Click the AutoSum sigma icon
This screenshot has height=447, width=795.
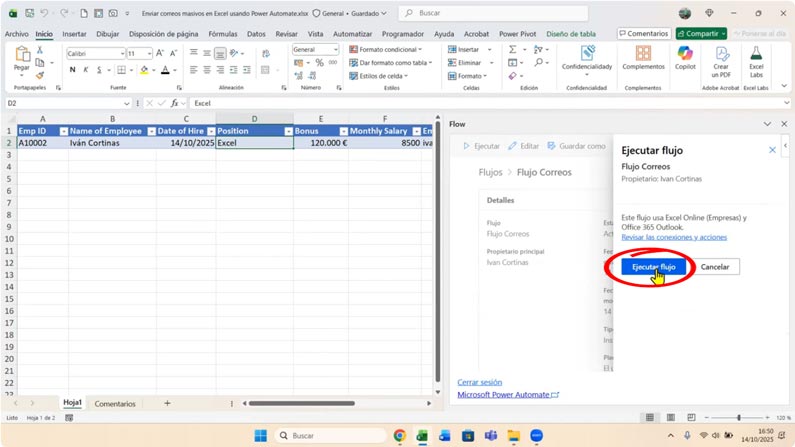[512, 49]
